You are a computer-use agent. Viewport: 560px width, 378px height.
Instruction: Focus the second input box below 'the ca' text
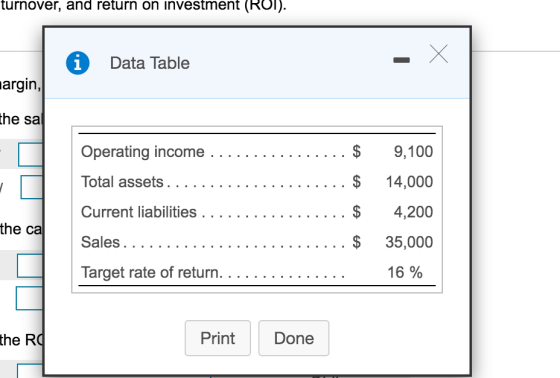[x=29, y=298]
